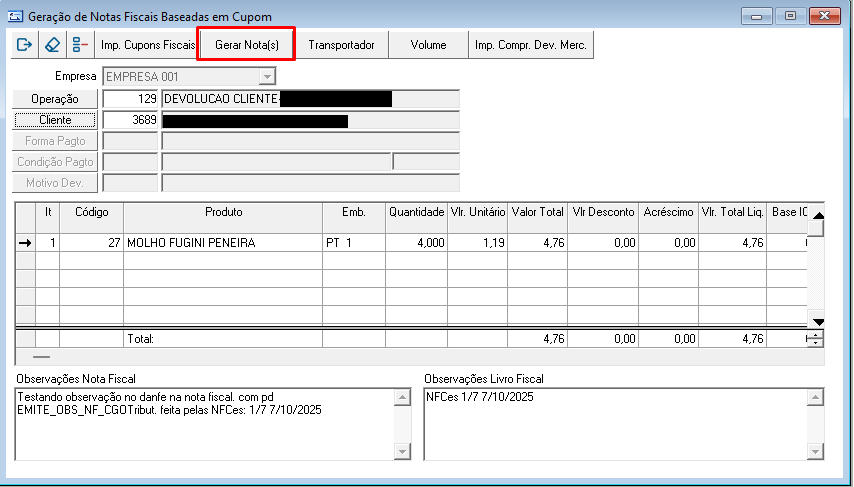Open the Volume button

click(429, 45)
